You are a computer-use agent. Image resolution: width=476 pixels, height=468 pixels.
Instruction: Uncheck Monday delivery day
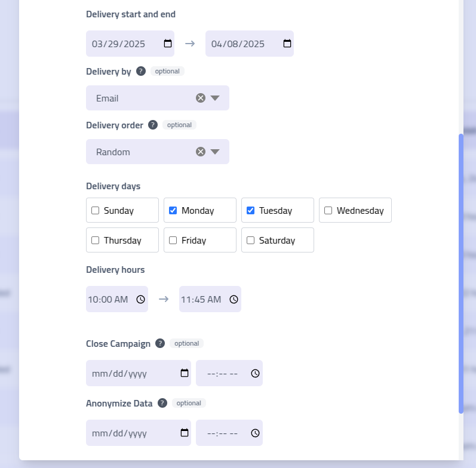[x=173, y=210]
